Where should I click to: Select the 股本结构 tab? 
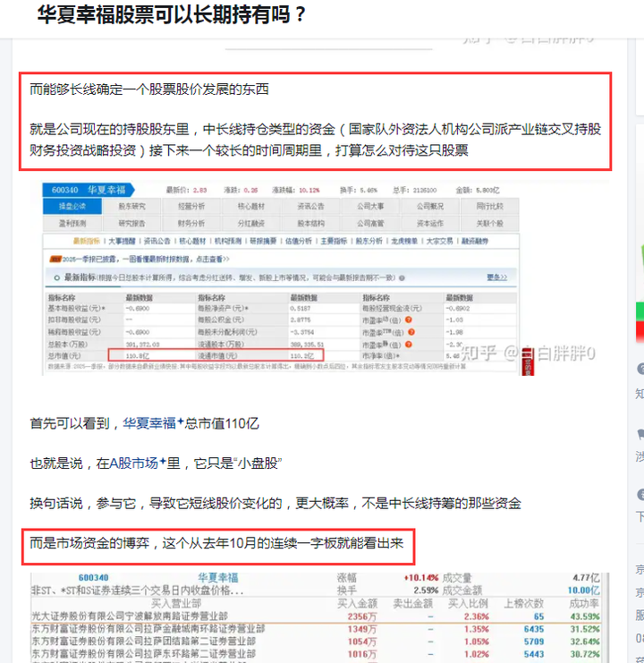coord(310,224)
